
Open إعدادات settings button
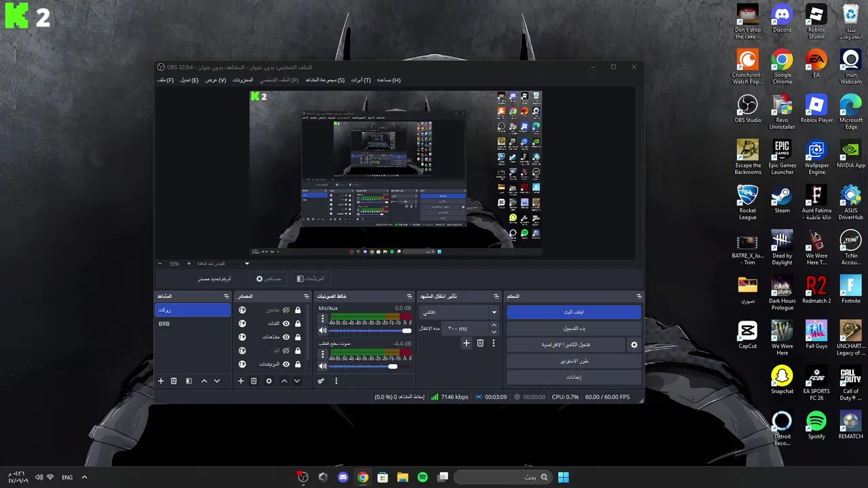[x=574, y=378]
